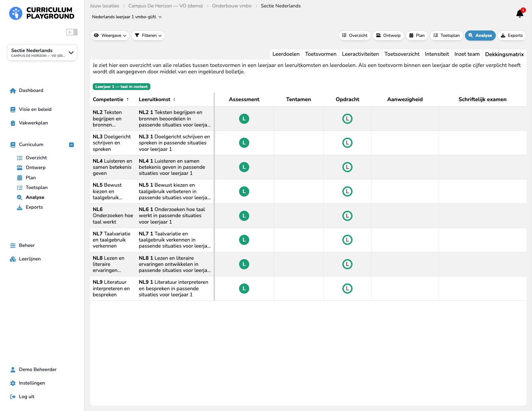Click the Schriftelijk examen column header
This screenshot has height=411, width=532.
483,99
